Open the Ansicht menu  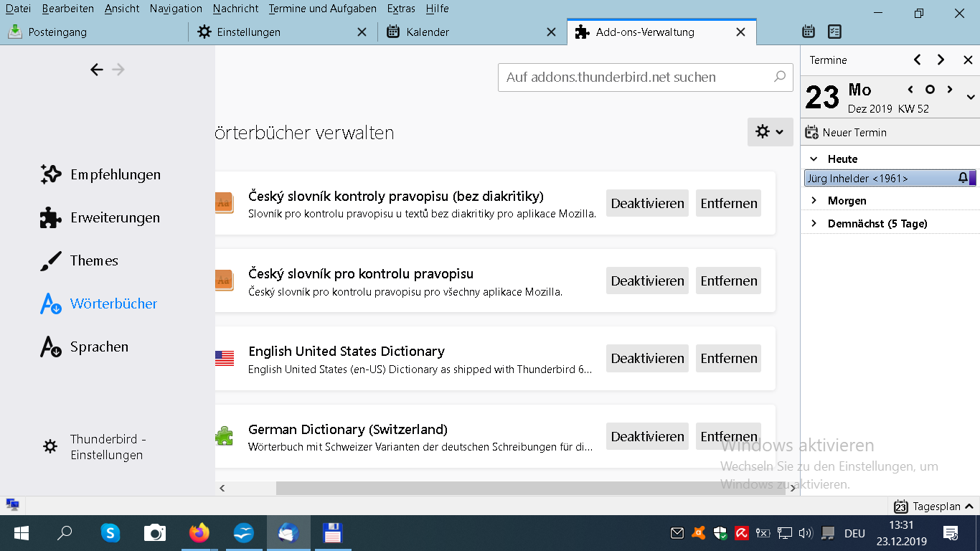(123, 9)
